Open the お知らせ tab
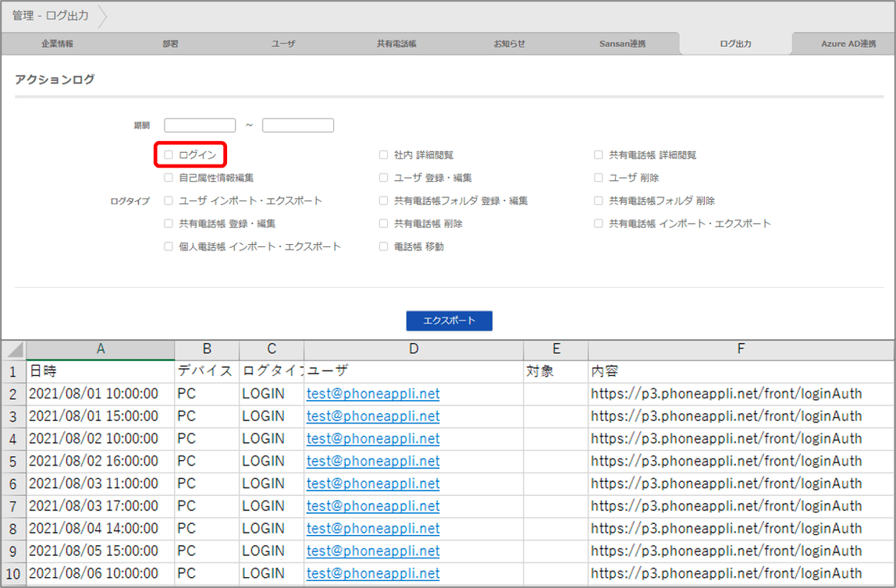This screenshot has height=588, width=896. coord(509,44)
